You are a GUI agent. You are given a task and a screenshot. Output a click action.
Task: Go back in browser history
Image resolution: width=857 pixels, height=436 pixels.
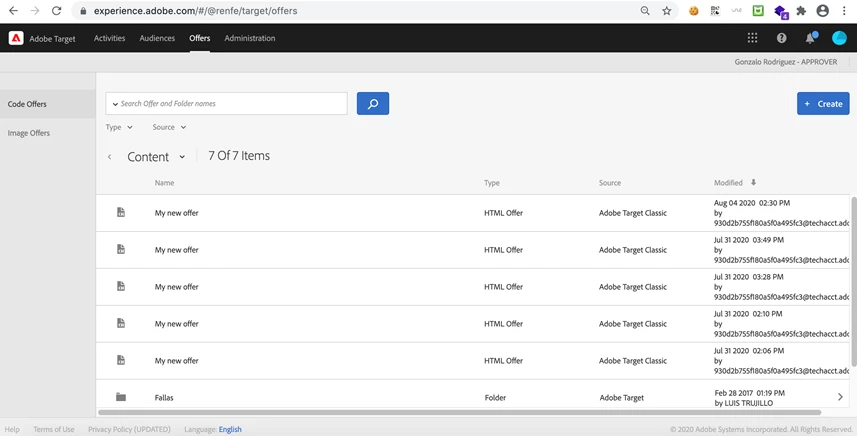coord(13,10)
